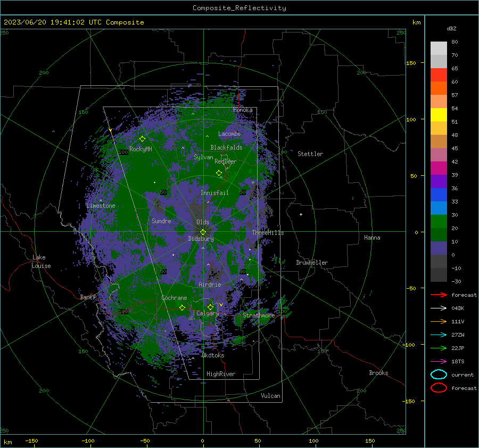Click the red forecast ellipse in legend
The height and width of the screenshot is (448, 479).
pyautogui.click(x=439, y=388)
